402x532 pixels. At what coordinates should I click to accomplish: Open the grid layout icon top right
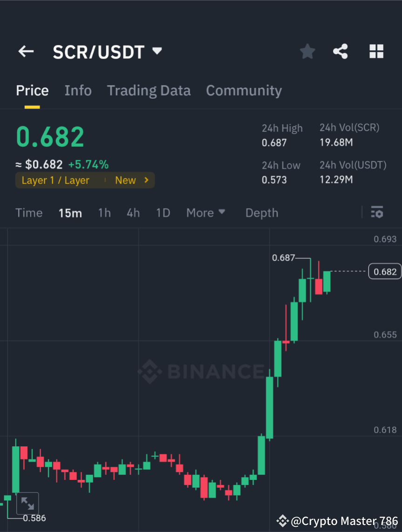[x=376, y=51]
